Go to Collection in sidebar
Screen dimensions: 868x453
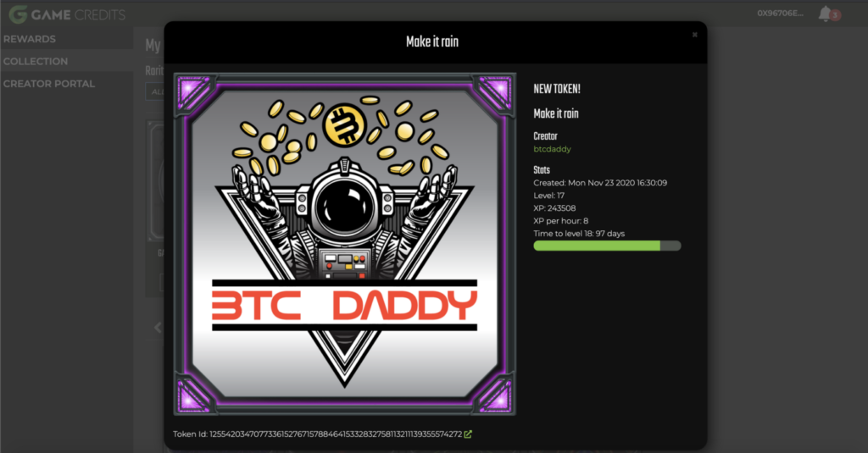tap(36, 62)
